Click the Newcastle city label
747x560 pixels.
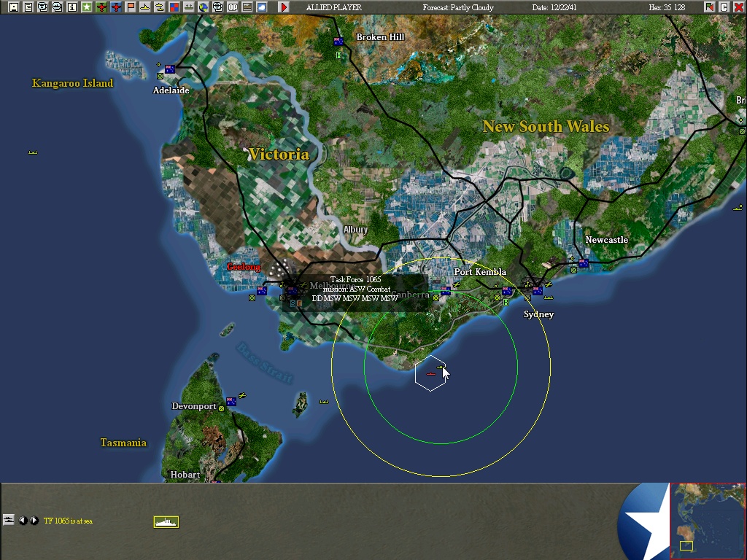tap(606, 240)
